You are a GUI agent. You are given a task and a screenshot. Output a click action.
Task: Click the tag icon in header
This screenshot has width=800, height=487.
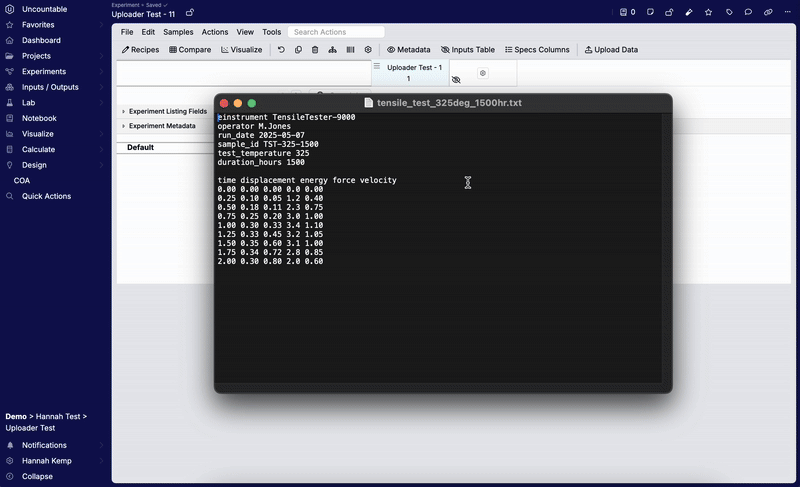coord(729,12)
